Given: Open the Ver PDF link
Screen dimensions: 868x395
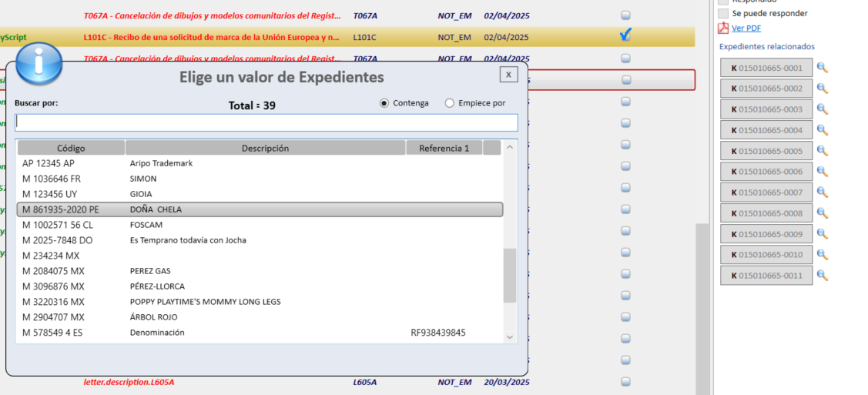Looking at the screenshot, I should [x=746, y=28].
